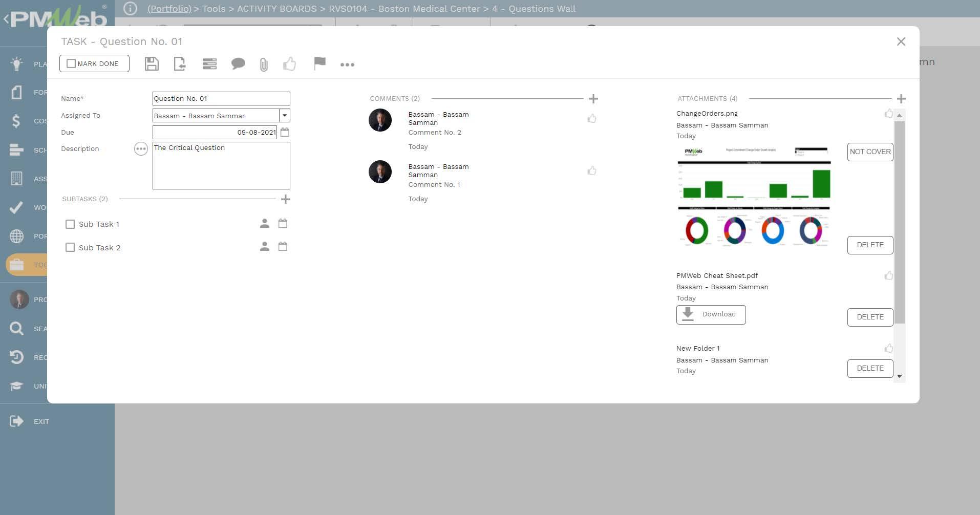Check the Mark Done checkbox
This screenshot has width=980, height=515.
[72, 63]
